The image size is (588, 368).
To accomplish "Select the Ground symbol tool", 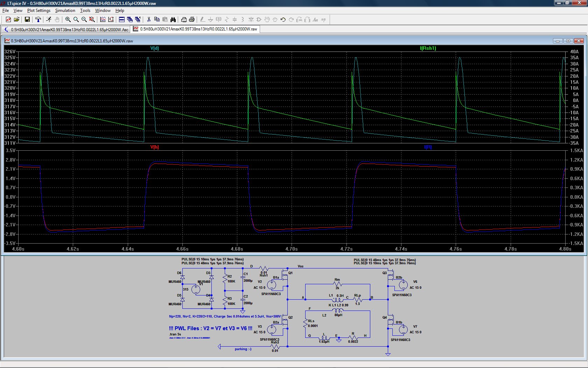I will tap(211, 20).
